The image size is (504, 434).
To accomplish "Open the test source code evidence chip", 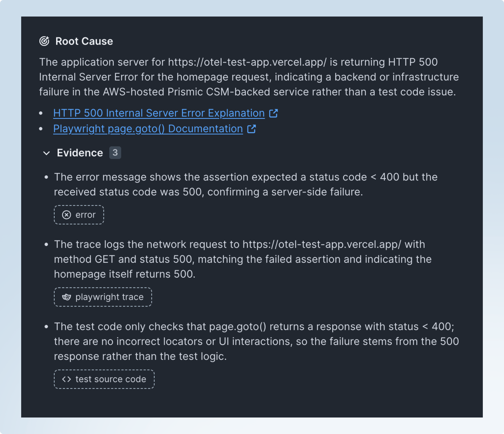I will (x=104, y=379).
